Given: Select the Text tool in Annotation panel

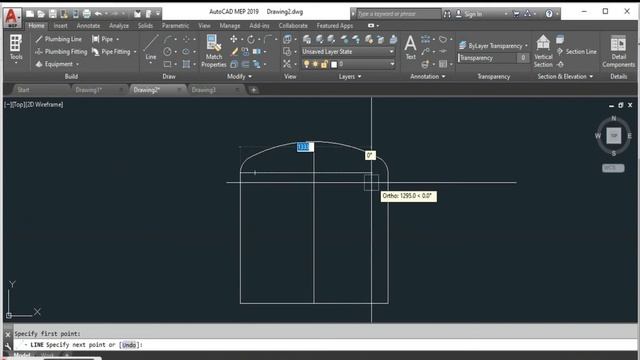Looking at the screenshot, I should click(410, 47).
